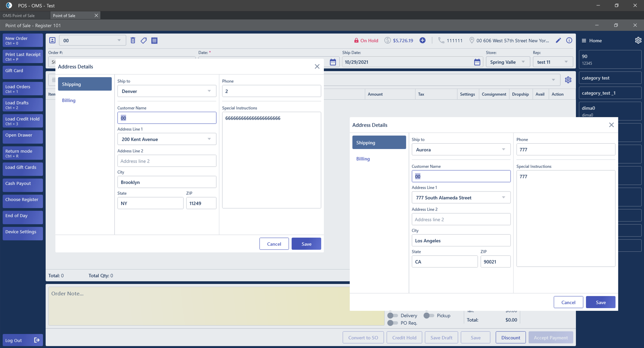Click the Load Gift Cards button
The height and width of the screenshot is (348, 644).
(x=23, y=169)
